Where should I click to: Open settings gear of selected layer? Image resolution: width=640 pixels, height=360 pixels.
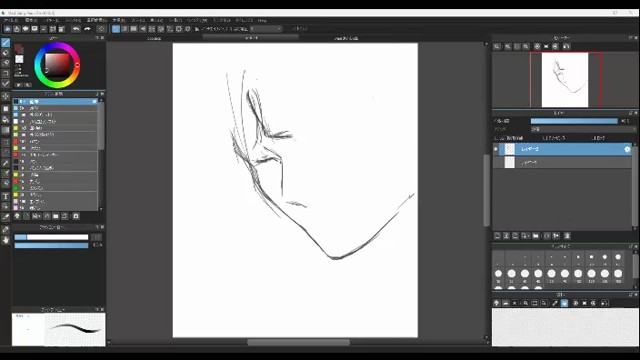pos(627,149)
